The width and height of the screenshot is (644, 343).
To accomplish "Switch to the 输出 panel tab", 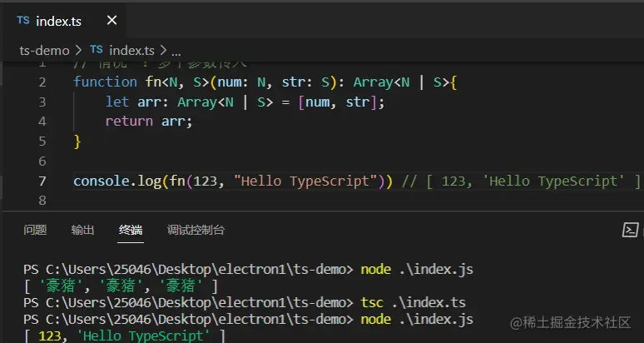I will coord(82,230).
